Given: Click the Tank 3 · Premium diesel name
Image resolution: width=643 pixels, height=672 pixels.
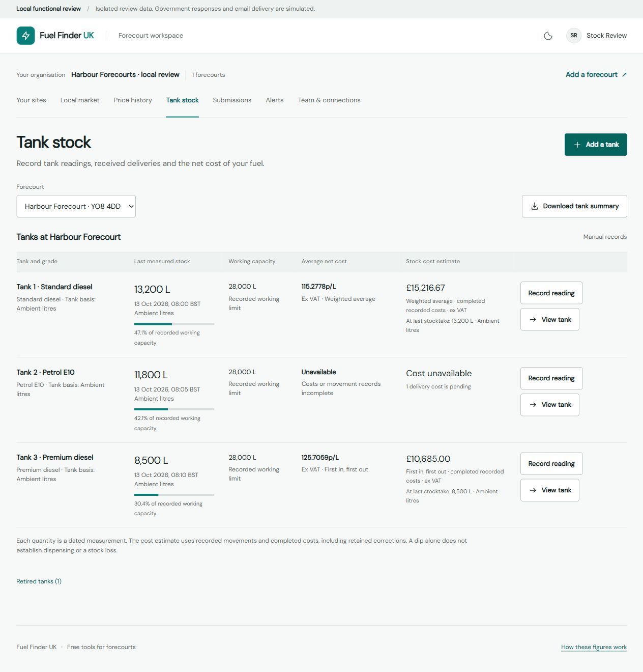Looking at the screenshot, I should pyautogui.click(x=55, y=458).
